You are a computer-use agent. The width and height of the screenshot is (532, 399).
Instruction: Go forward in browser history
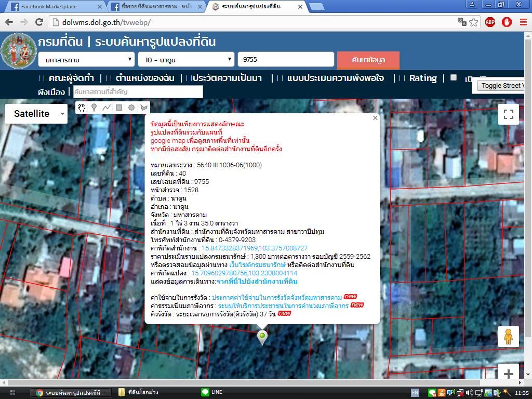[x=24, y=22]
